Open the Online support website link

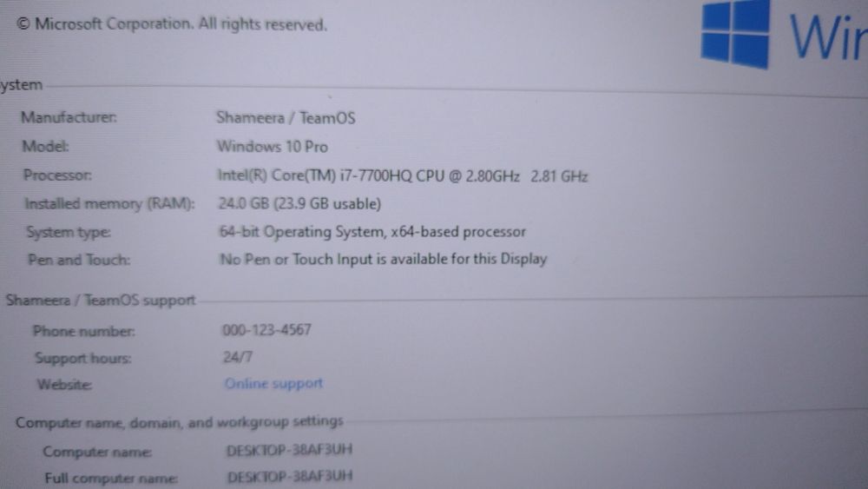point(273,383)
